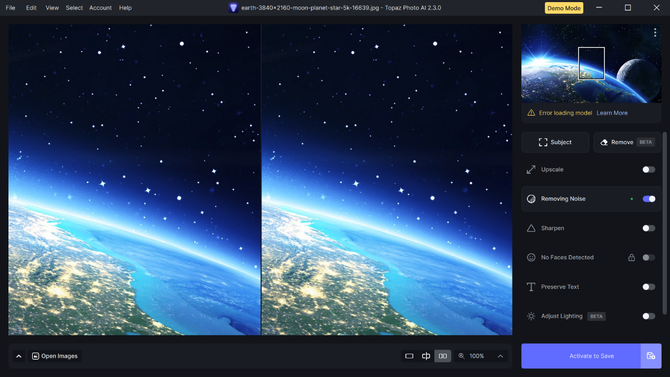Enable the Upscale toggle
Image resolution: width=670 pixels, height=377 pixels.
tap(648, 170)
